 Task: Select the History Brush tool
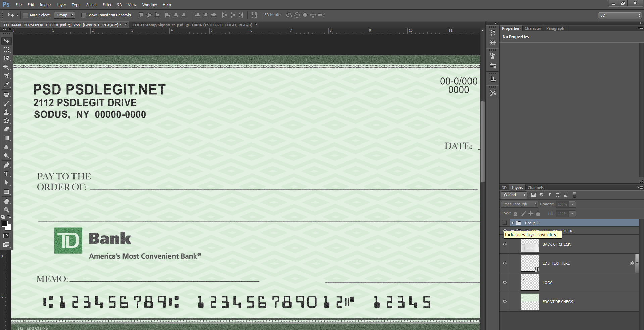point(6,121)
